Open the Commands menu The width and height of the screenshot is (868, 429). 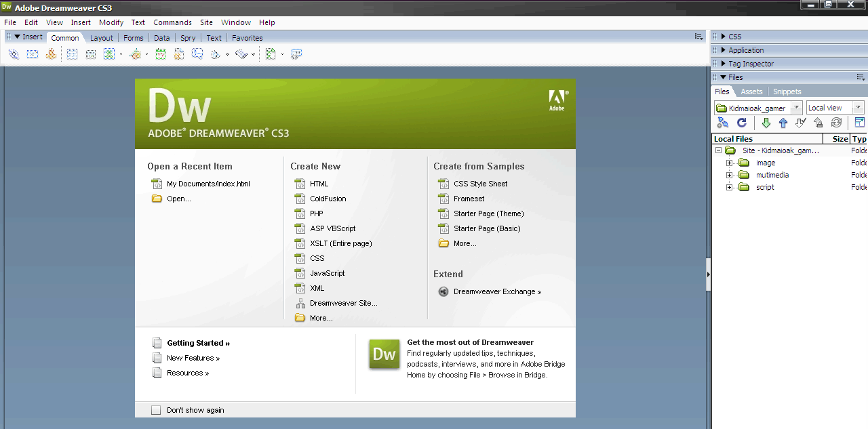tap(172, 22)
